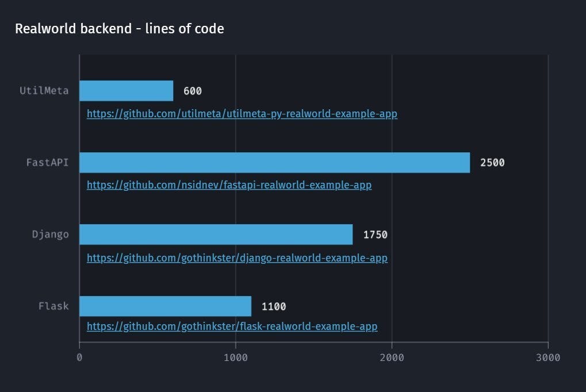Image resolution: width=586 pixels, height=392 pixels.
Task: Select the Django bar
Action: click(x=216, y=234)
